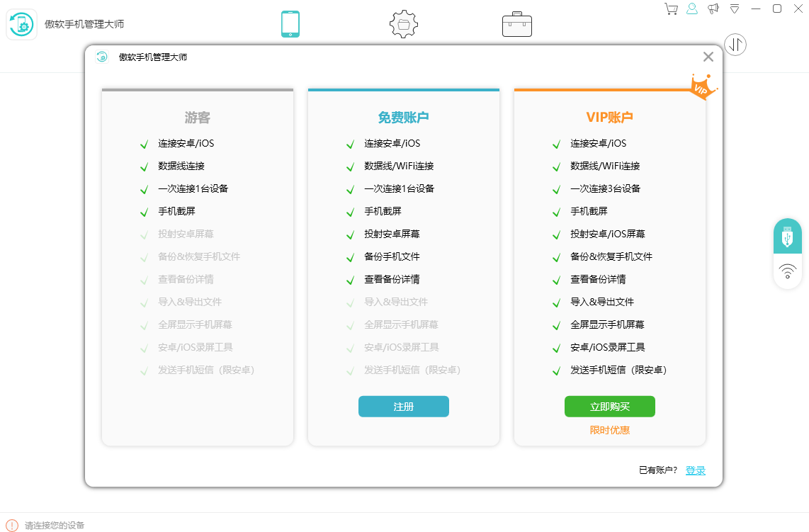The image size is (809, 532).
Task: Click the 限时优惠 limited offer link
Action: pyautogui.click(x=610, y=431)
